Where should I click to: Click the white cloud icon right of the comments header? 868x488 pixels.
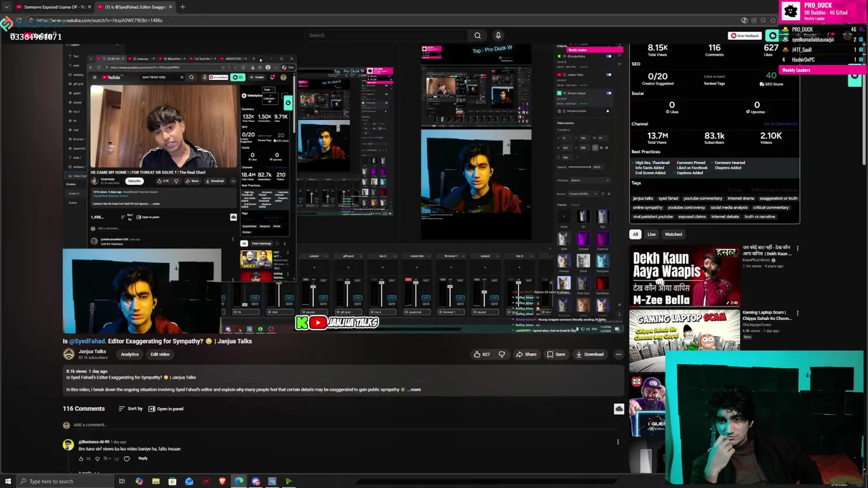click(x=618, y=409)
